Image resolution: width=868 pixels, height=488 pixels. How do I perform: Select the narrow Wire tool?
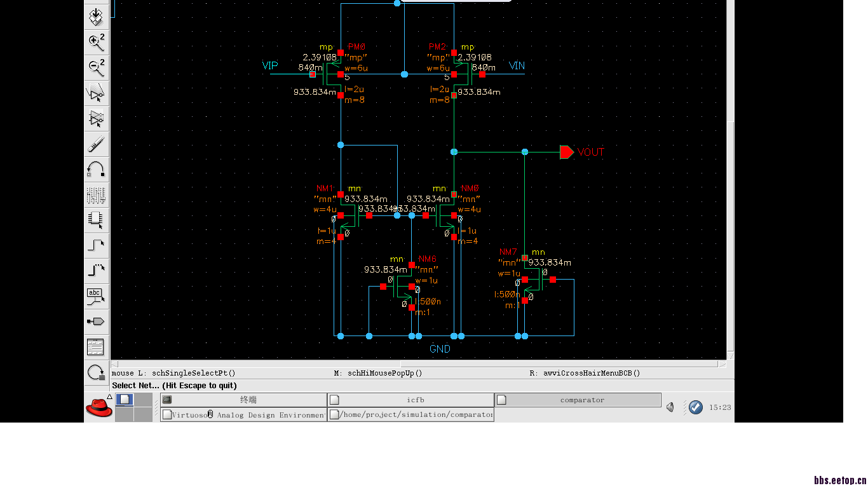96,245
